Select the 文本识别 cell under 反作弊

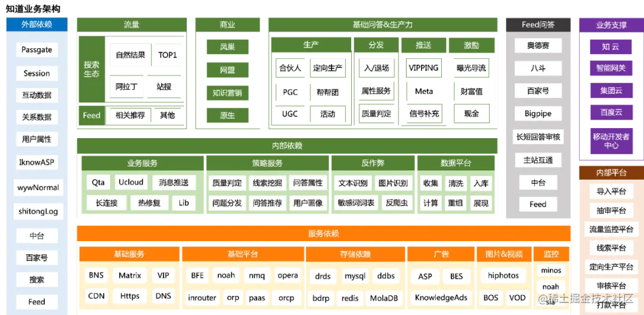[353, 183]
